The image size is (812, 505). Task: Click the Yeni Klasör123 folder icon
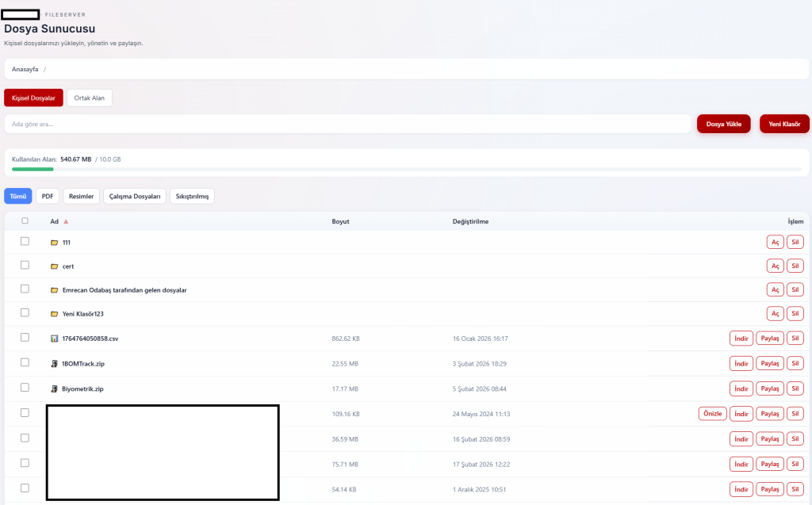coord(54,314)
